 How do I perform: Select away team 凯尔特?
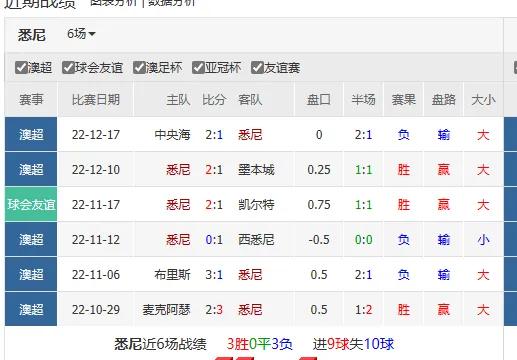point(256,204)
